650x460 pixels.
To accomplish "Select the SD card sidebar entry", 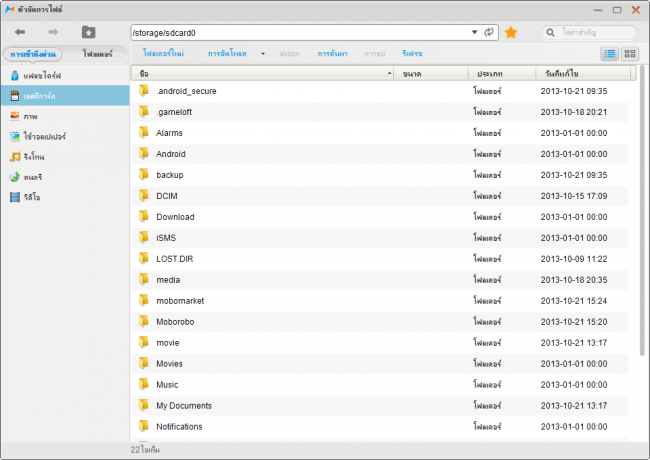I will coord(65,96).
